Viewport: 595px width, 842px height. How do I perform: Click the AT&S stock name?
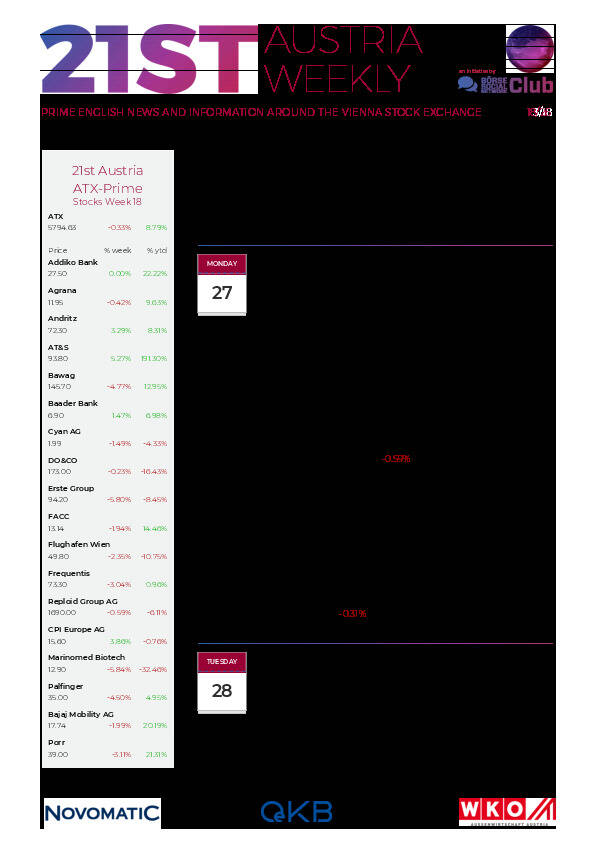click(x=58, y=347)
